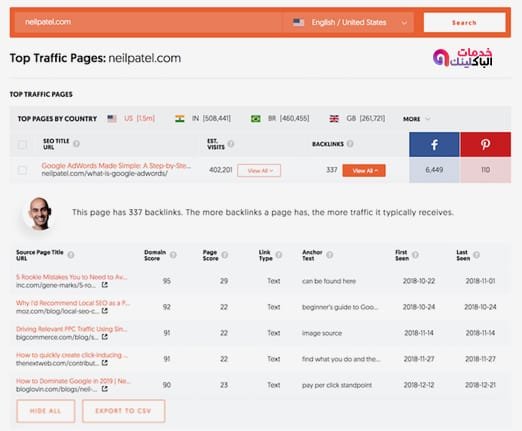This screenshot has height=431, width=522.
Task: Click Neil Patel avatar photo
Action: 40,214
